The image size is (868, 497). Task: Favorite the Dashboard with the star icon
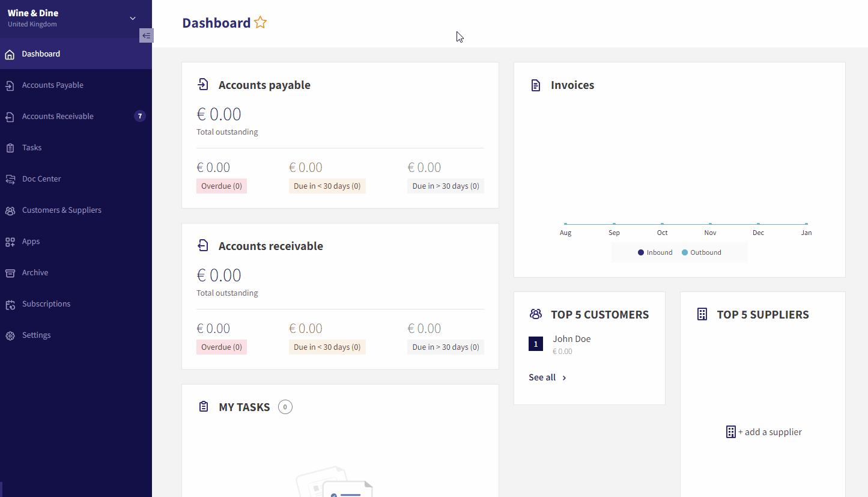pyautogui.click(x=260, y=23)
